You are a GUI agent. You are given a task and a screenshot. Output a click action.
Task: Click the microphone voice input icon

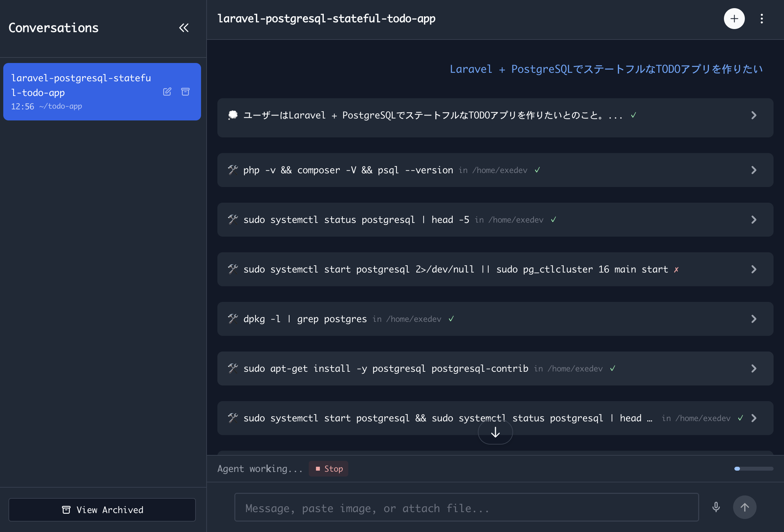click(x=715, y=507)
